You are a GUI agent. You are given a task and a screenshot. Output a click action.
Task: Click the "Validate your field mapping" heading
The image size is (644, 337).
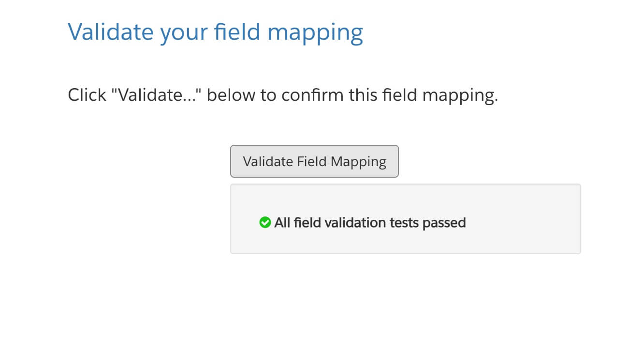(215, 32)
